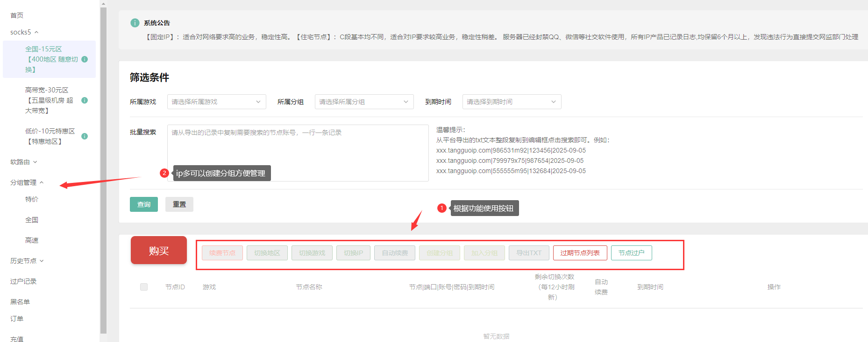Click the red 购买 button
Image resolution: width=868 pixels, height=342 pixels.
pos(159,251)
